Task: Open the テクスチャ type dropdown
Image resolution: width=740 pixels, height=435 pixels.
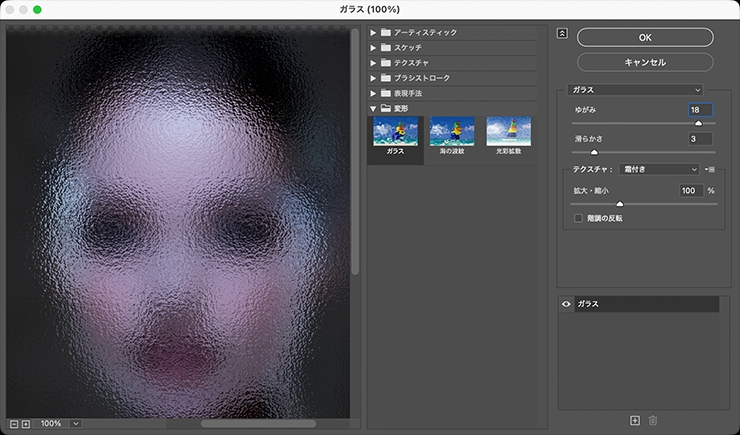Action: point(657,170)
